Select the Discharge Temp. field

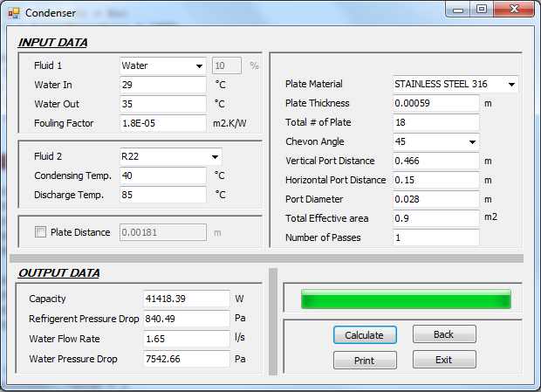tap(162, 195)
